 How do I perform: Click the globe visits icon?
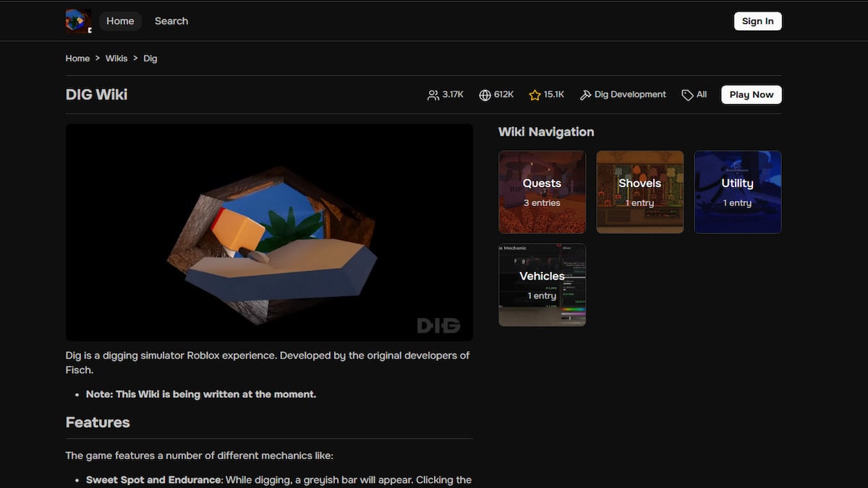(x=485, y=95)
